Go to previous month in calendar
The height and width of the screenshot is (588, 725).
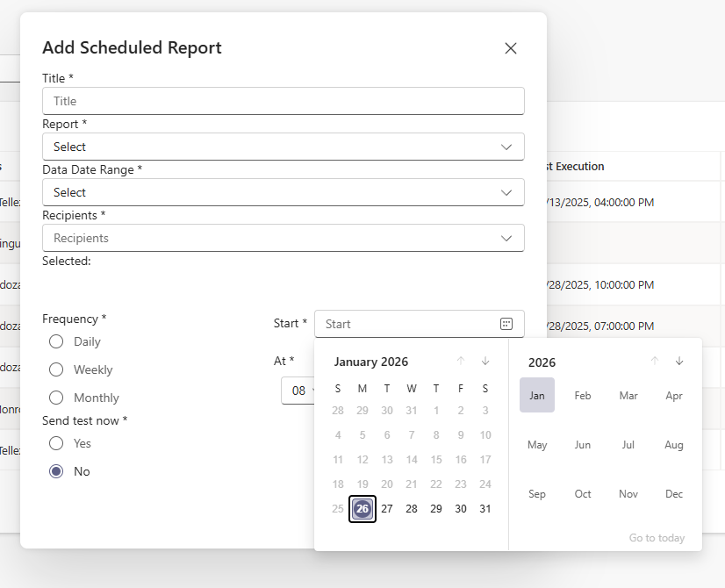pos(461,362)
